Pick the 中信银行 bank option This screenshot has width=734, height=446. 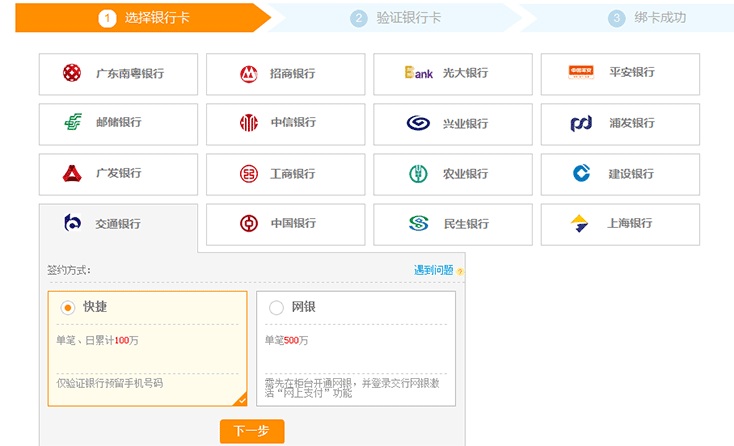[285, 123]
